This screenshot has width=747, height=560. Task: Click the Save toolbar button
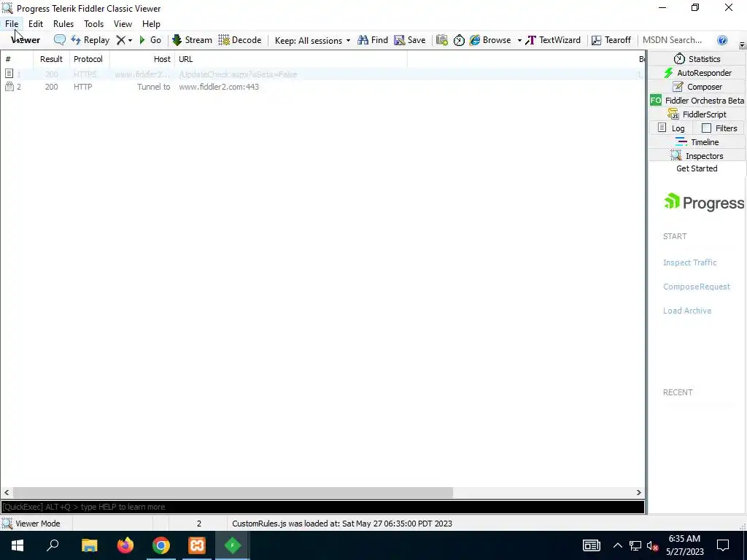[410, 40]
